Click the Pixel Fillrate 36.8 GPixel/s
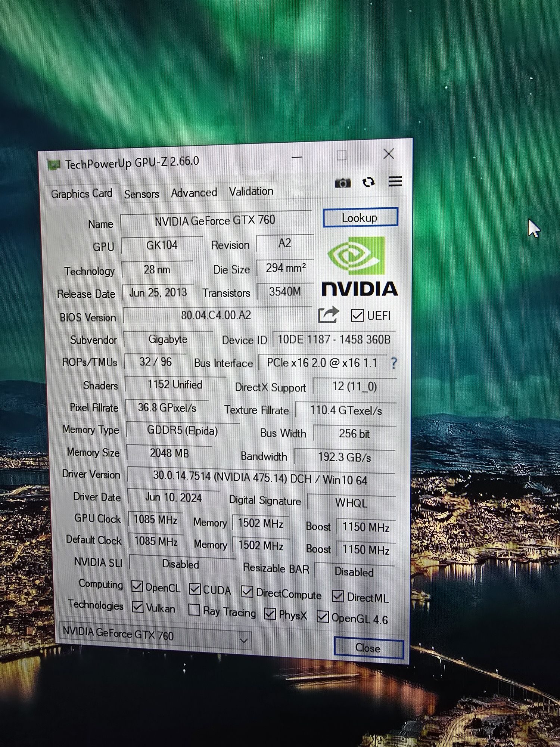 pos(167,407)
